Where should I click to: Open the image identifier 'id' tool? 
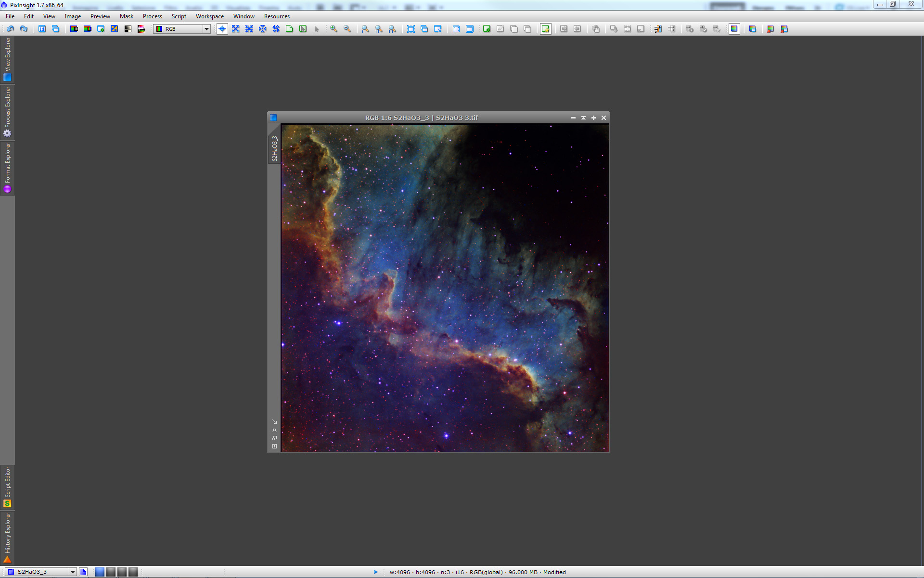pos(42,29)
